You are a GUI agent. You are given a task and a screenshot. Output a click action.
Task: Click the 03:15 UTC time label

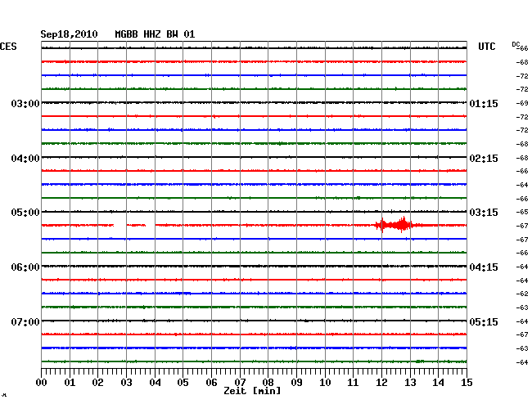pyautogui.click(x=484, y=213)
